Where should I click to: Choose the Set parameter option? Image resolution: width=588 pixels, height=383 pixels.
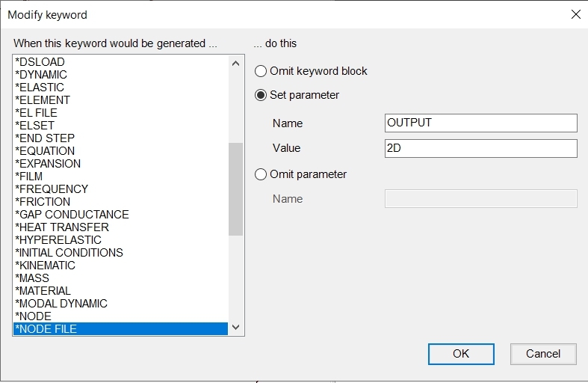pos(261,95)
